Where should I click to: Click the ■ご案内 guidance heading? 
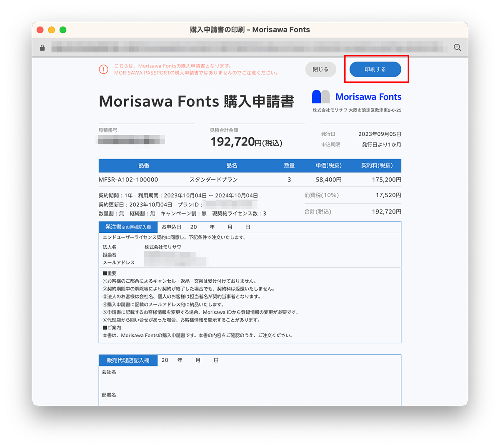tap(112, 328)
